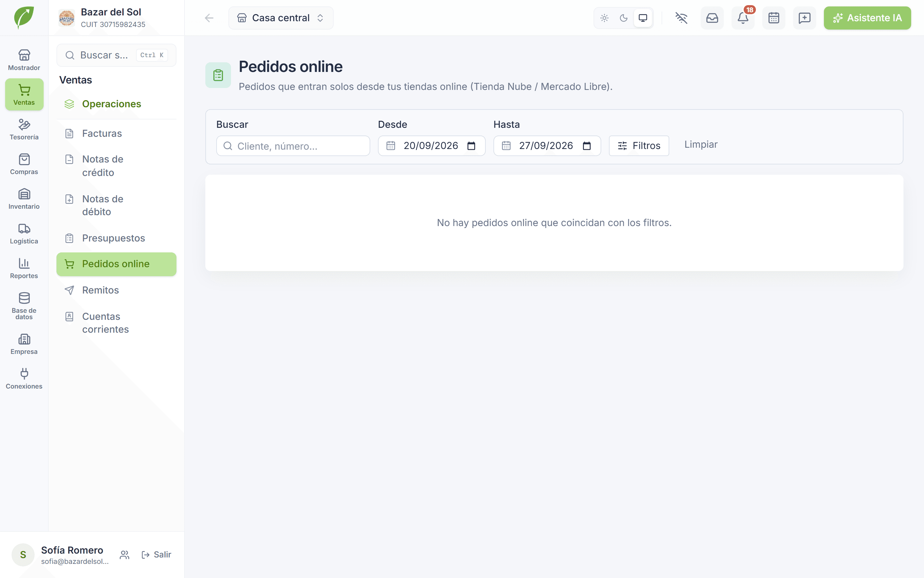Image resolution: width=924 pixels, height=578 pixels.
Task: Open the Mostrador module
Action: (x=24, y=60)
